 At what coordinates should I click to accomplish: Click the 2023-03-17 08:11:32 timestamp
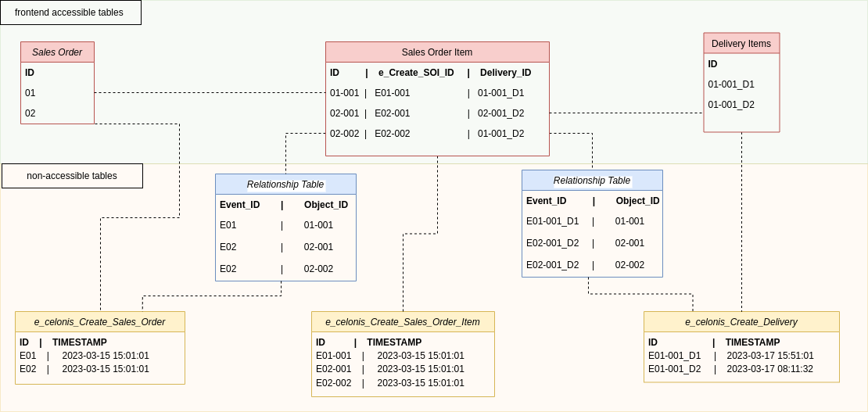769,369
